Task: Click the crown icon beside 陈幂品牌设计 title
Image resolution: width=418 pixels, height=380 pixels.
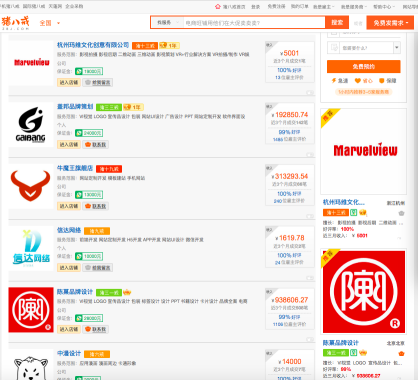Action: click(127, 292)
